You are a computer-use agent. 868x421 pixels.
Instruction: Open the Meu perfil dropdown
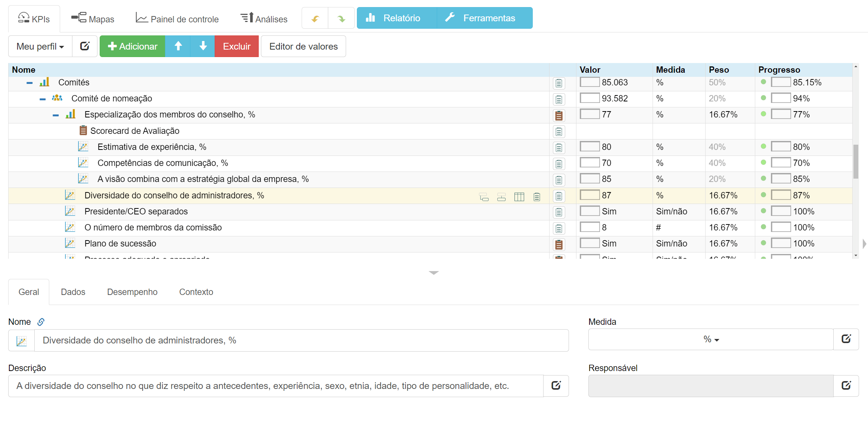[40, 46]
